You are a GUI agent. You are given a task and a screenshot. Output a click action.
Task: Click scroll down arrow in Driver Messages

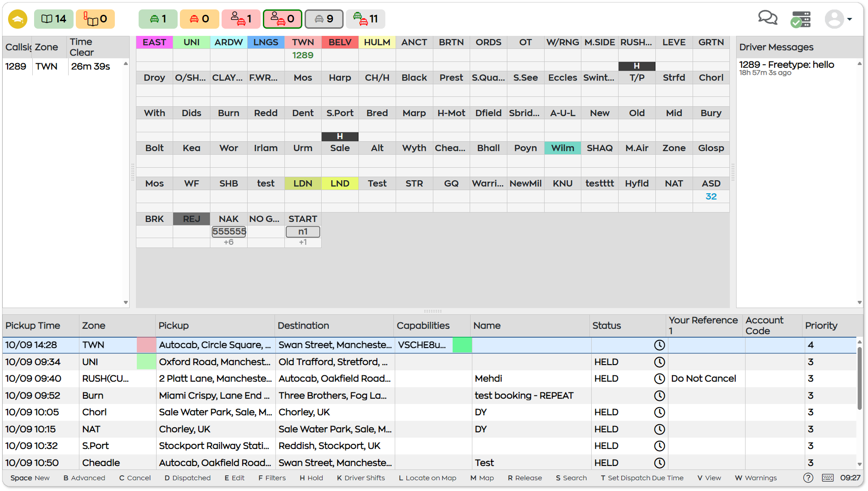click(859, 303)
